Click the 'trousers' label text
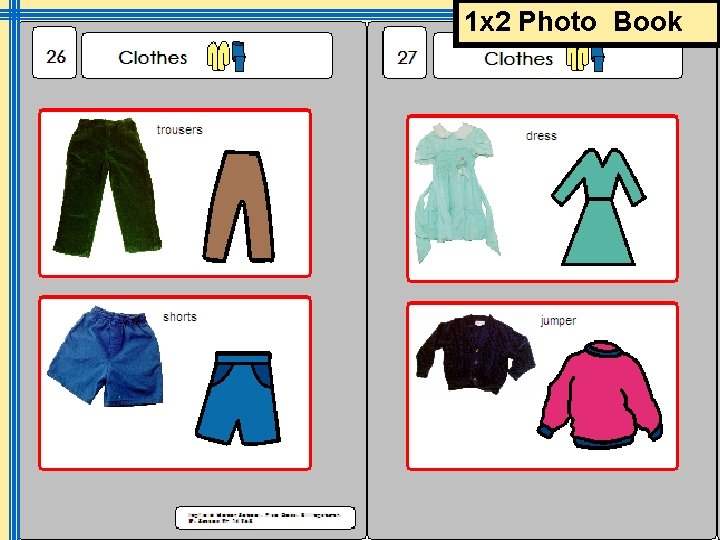 pos(180,130)
